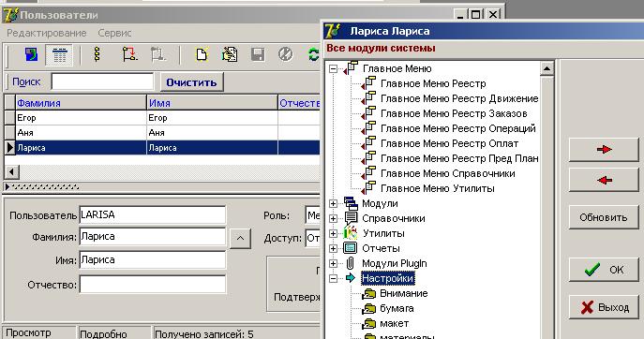Select Главное Меню Реестр Оплат tree item
Viewport: 644px width, 339px height.
click(449, 143)
